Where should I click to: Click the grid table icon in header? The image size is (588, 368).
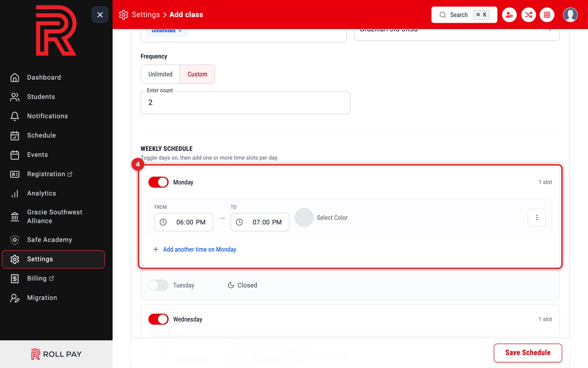coord(547,15)
